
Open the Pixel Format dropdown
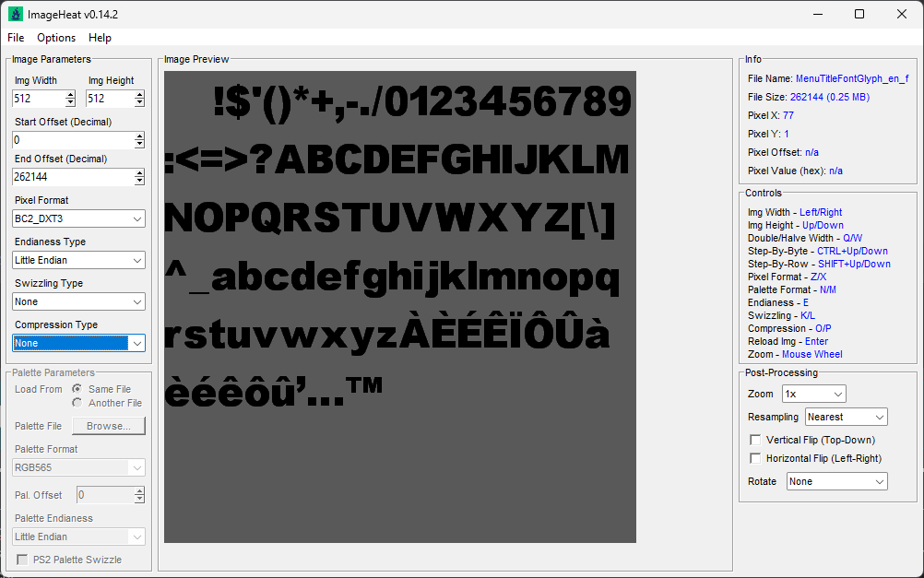(x=79, y=218)
